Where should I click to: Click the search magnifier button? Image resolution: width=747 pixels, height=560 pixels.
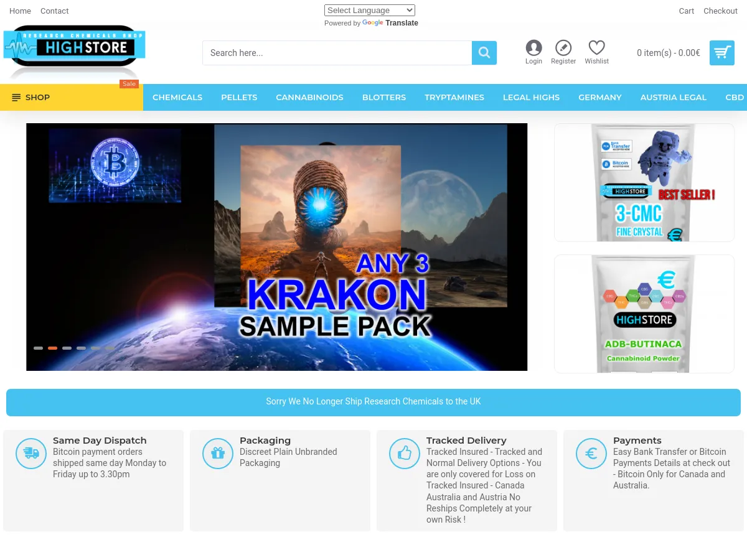[x=484, y=53]
